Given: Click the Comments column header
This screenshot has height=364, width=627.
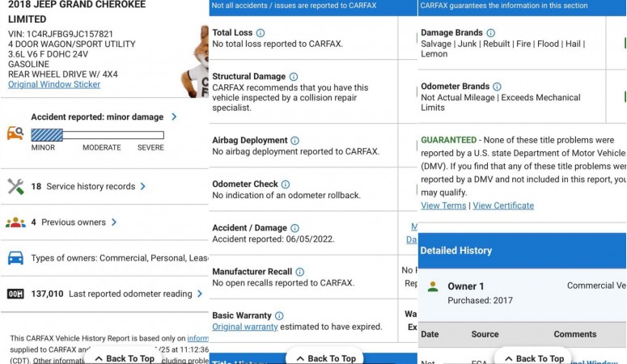Looking at the screenshot, I should click(574, 334).
